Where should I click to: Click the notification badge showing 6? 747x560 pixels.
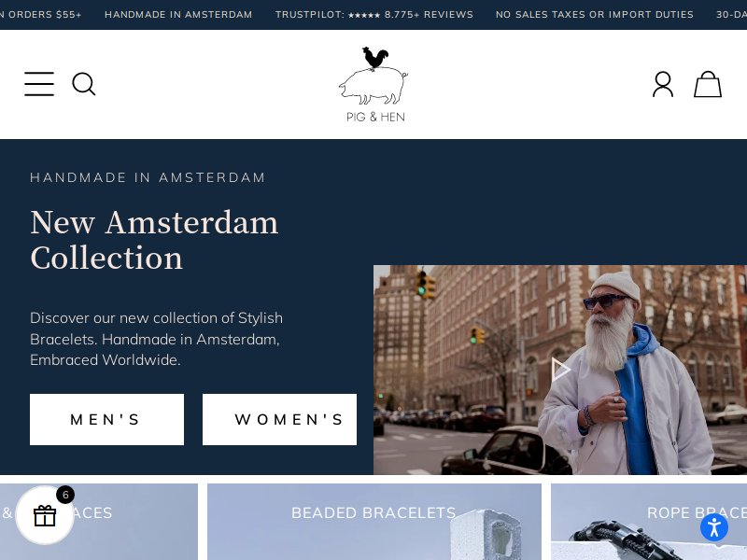[x=65, y=495]
